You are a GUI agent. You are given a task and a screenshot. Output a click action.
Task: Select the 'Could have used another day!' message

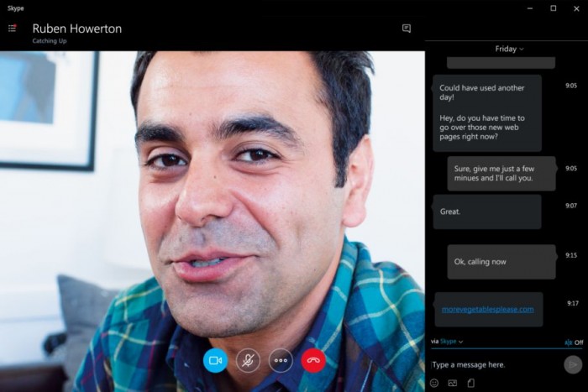(x=487, y=113)
